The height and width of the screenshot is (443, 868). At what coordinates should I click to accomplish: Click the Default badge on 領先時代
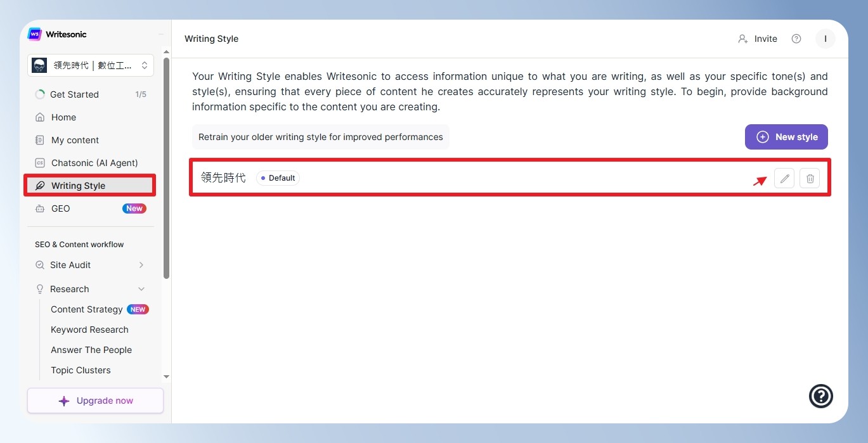tap(278, 178)
